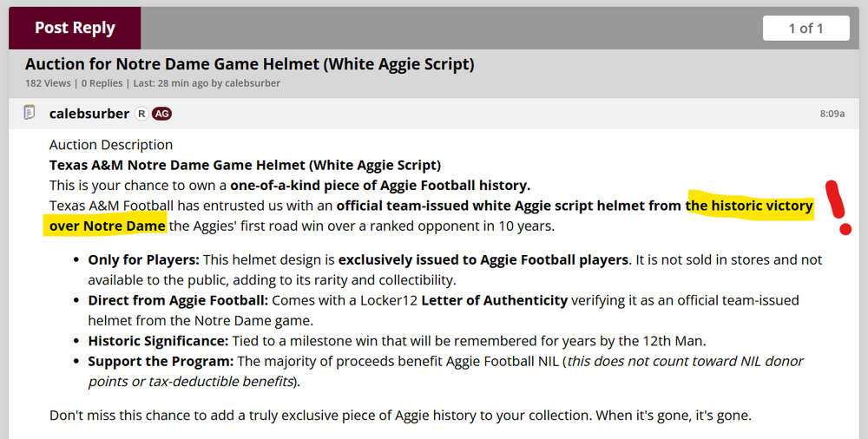
Task: Click the "182 Views" count text
Action: coord(49,83)
